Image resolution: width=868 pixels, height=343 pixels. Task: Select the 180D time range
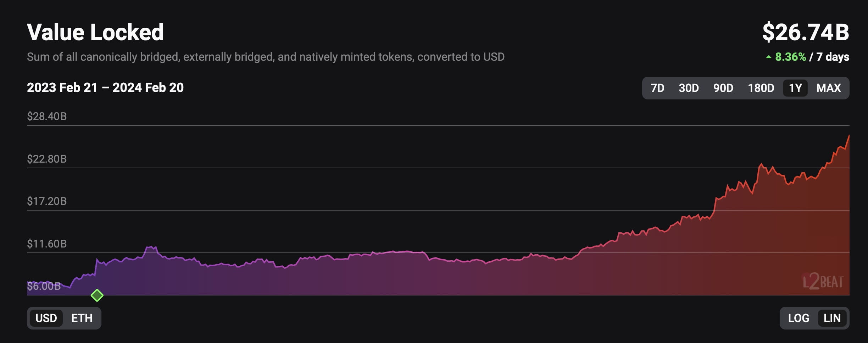click(761, 88)
